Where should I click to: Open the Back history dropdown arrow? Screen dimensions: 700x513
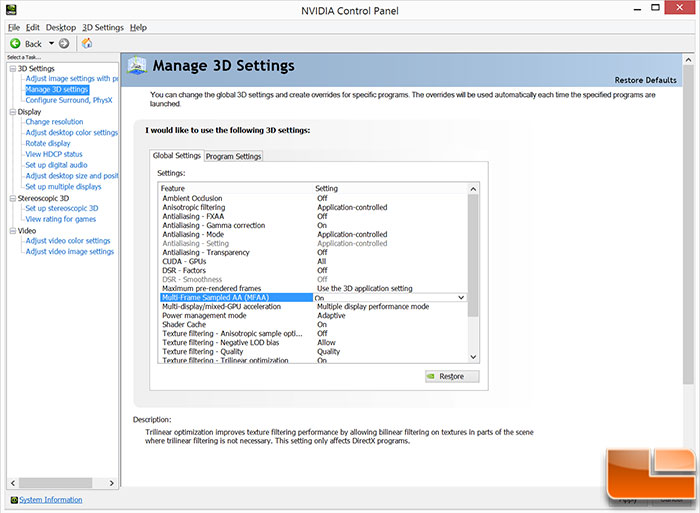[51, 43]
